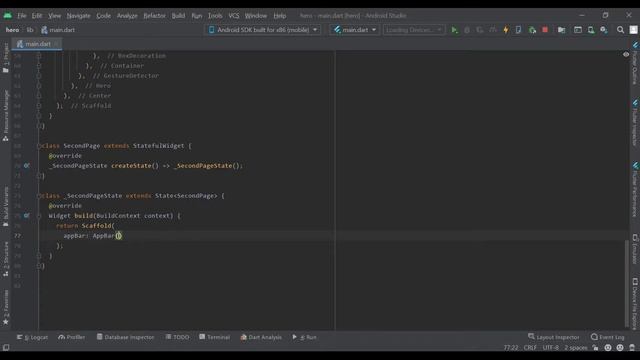Open the Build menu

click(178, 16)
